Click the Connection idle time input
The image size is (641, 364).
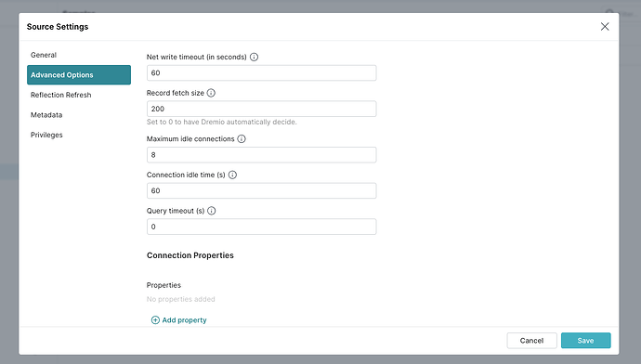point(262,190)
